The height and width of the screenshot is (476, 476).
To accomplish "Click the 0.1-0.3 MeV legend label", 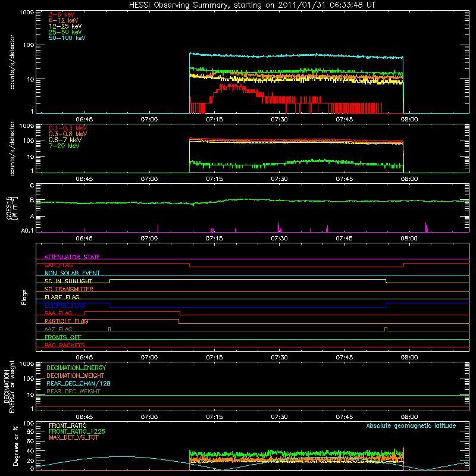I will [68, 128].
